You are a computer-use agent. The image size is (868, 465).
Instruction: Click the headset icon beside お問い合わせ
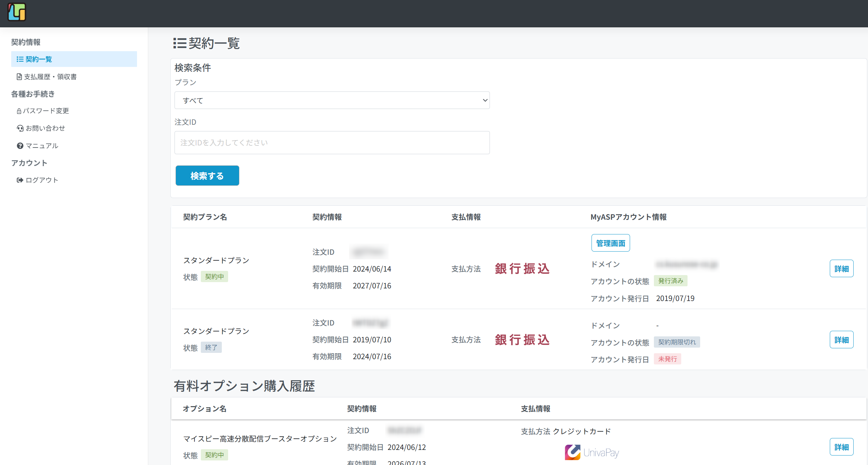point(20,128)
